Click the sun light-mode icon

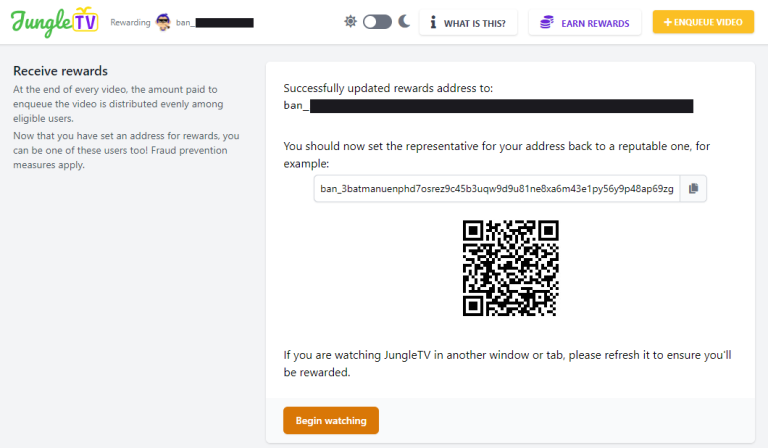(x=350, y=22)
